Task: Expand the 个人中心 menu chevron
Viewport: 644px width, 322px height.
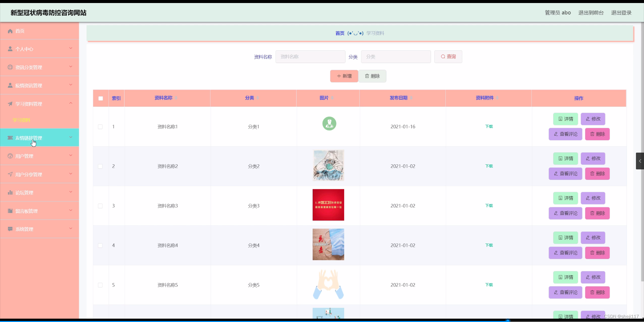Action: click(x=71, y=48)
